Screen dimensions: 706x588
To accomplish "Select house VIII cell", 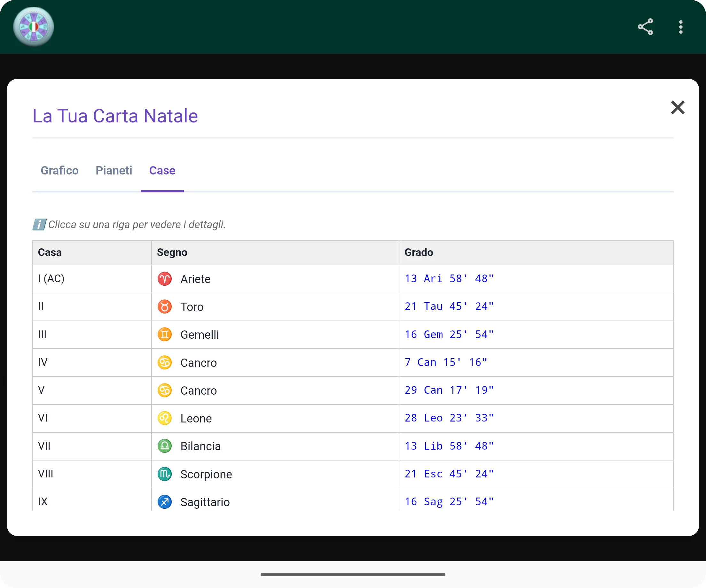I will pos(92,474).
